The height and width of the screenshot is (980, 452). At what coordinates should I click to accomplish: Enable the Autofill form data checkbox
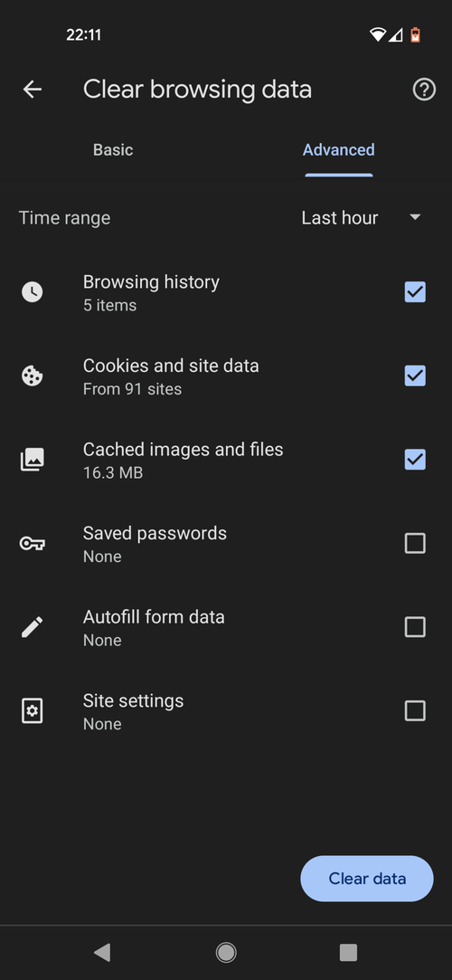[x=415, y=627]
